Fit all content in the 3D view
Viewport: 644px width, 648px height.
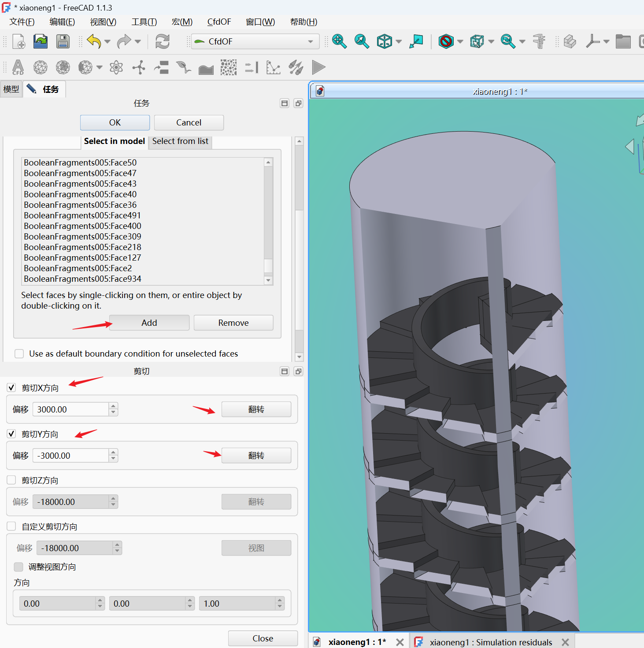339,41
